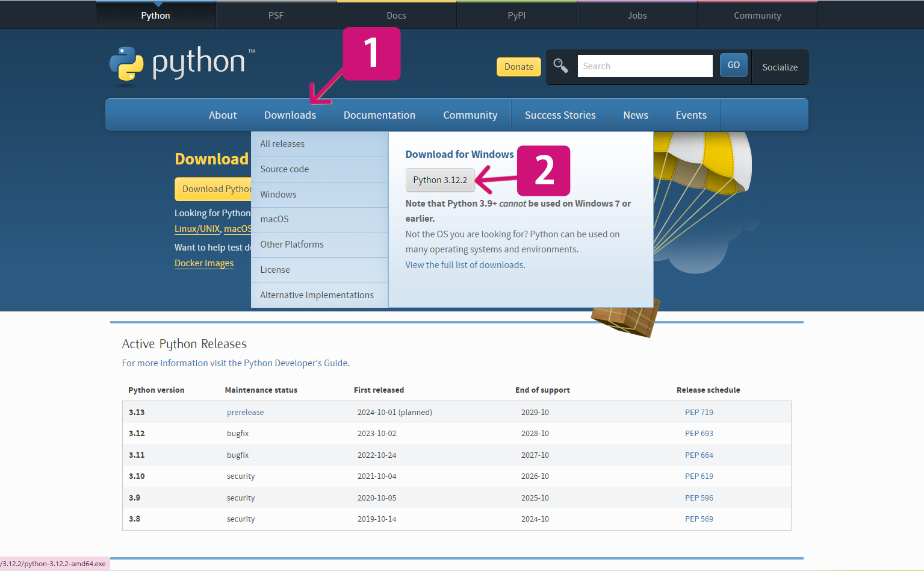Viewport: 924px width, 571px height.
Task: Open View the full list of downloads
Action: tap(464, 265)
